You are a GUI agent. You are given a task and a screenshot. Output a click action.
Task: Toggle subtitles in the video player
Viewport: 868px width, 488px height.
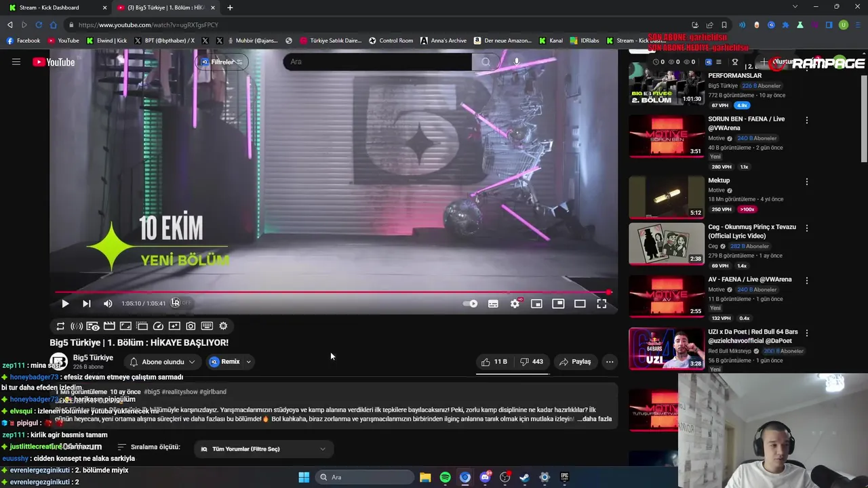[x=493, y=304]
